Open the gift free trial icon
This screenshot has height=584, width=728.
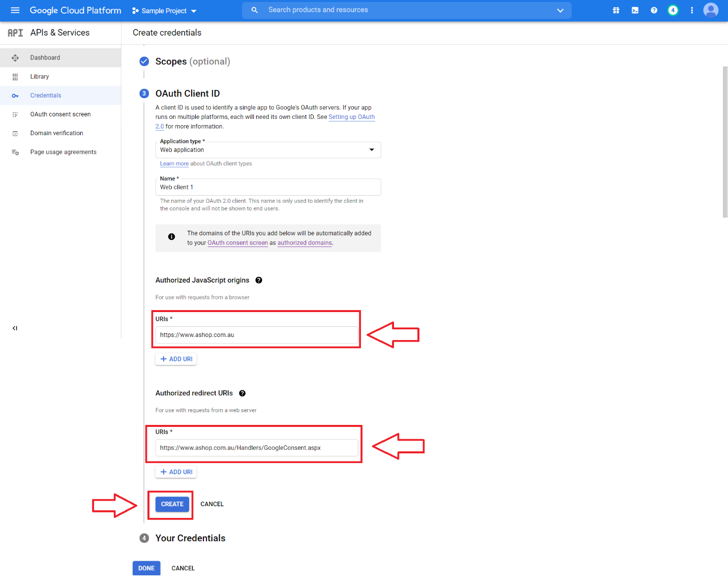tap(616, 10)
